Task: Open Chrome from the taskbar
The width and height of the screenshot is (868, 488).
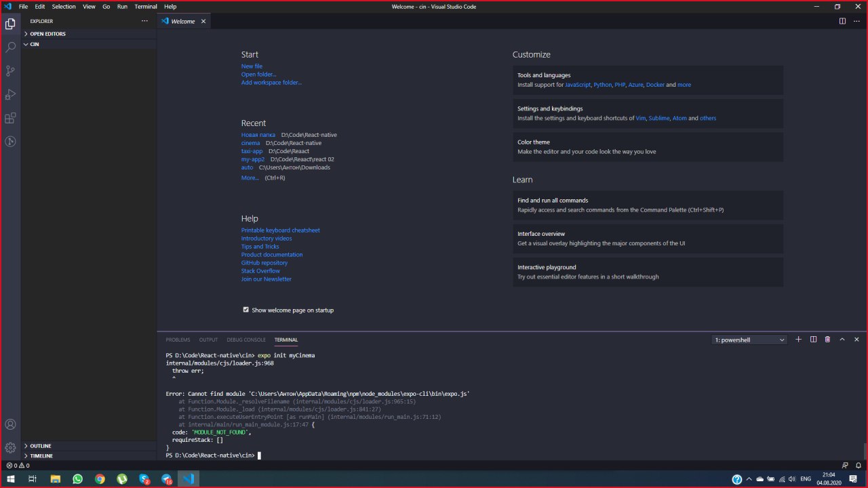Action: pos(100,479)
